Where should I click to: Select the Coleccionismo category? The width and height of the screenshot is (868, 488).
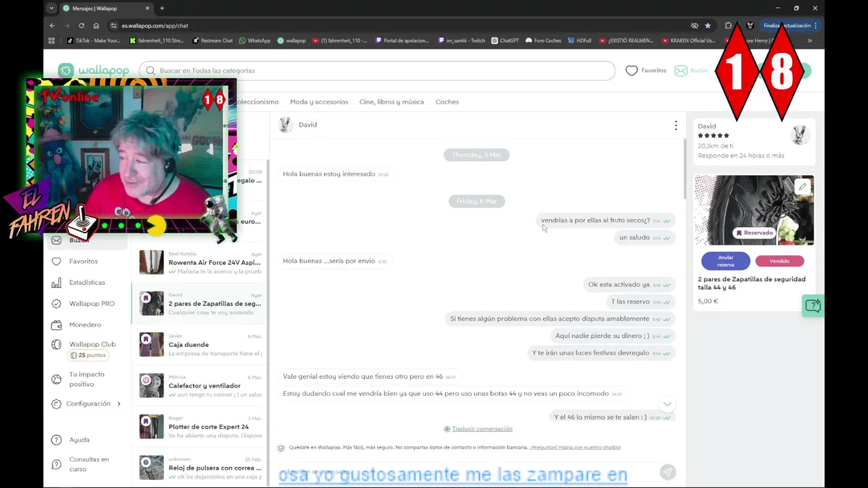[258, 102]
